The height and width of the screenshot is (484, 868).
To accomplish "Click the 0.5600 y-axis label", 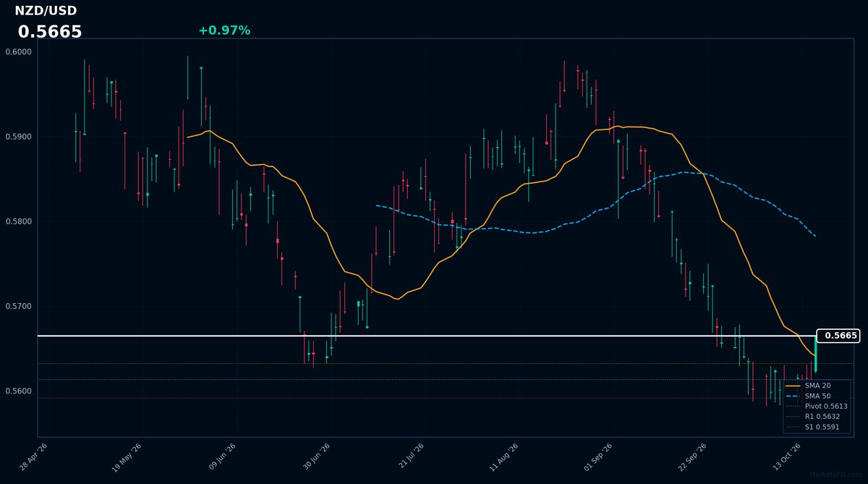I will [x=18, y=391].
